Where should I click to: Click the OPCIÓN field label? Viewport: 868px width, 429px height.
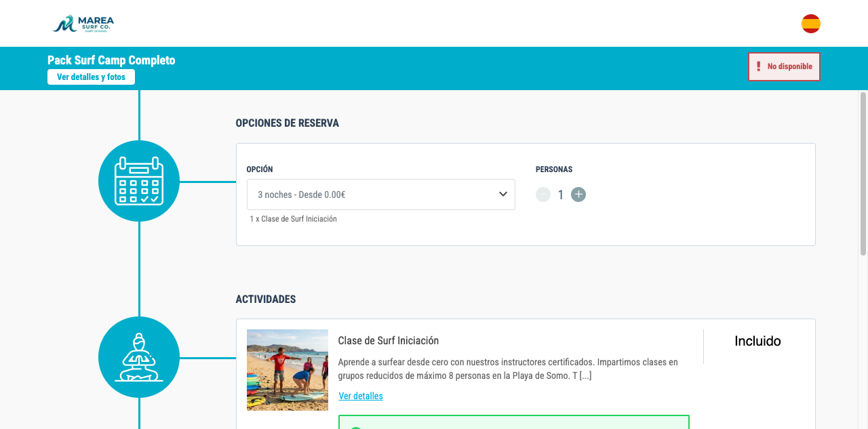[x=260, y=169]
